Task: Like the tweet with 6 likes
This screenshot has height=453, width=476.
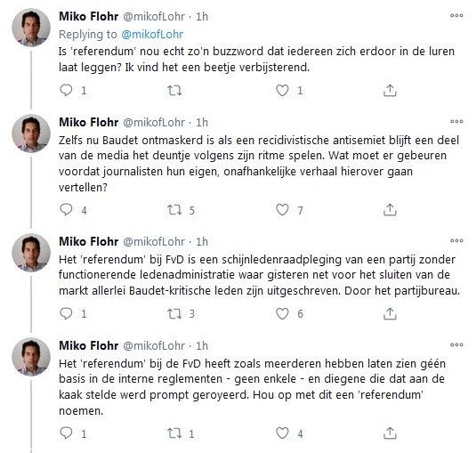Action: (x=282, y=313)
